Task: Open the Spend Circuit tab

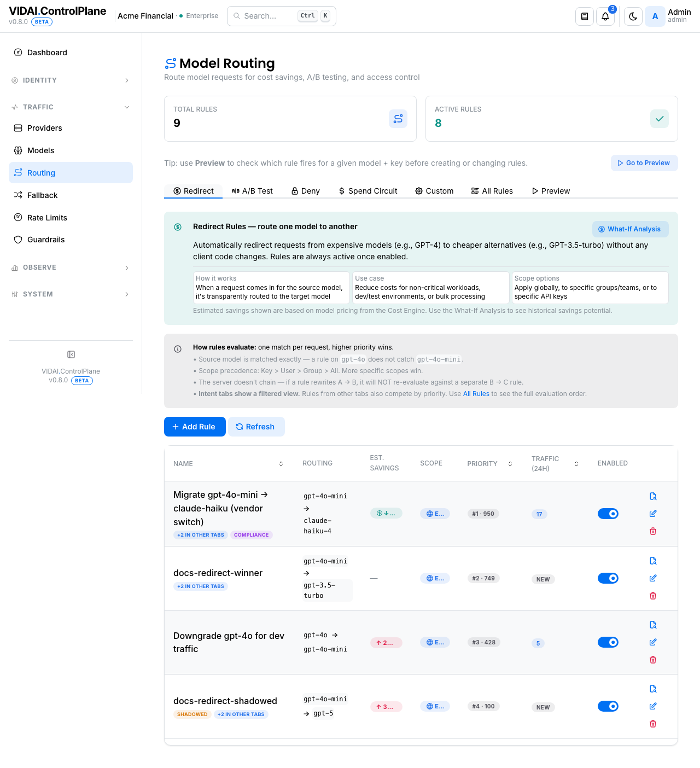Action: (x=368, y=191)
